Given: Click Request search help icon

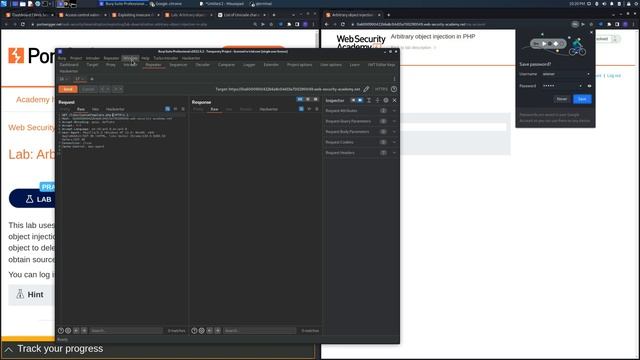Looking at the screenshot, I should tap(61, 331).
